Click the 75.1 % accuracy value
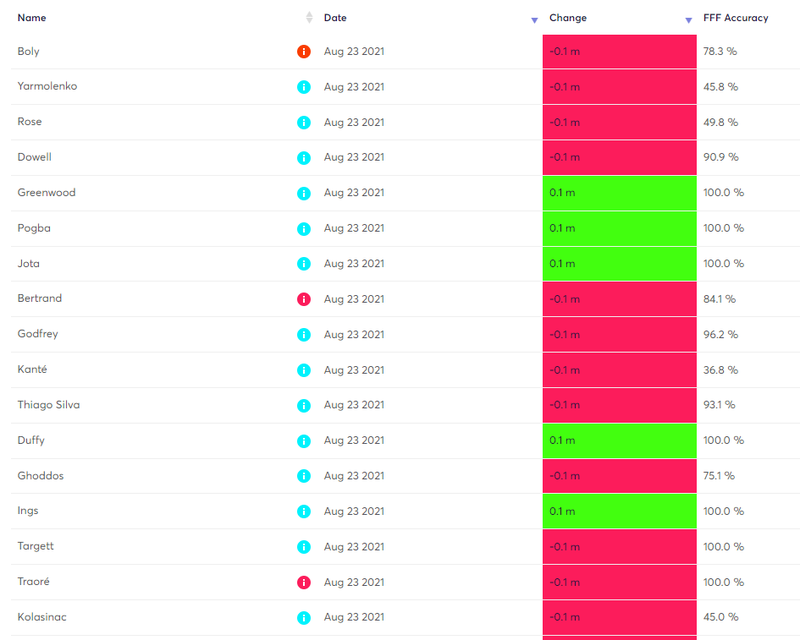800x640 pixels. pos(719,476)
